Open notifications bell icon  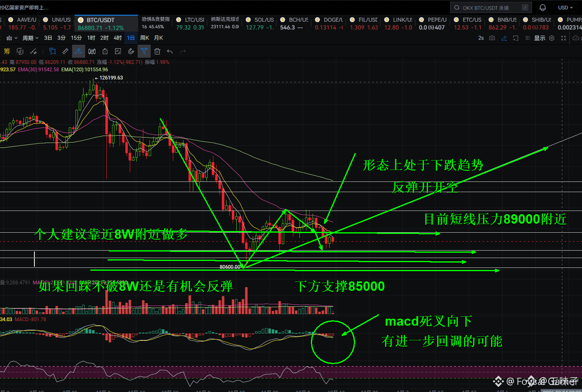coord(542,7)
